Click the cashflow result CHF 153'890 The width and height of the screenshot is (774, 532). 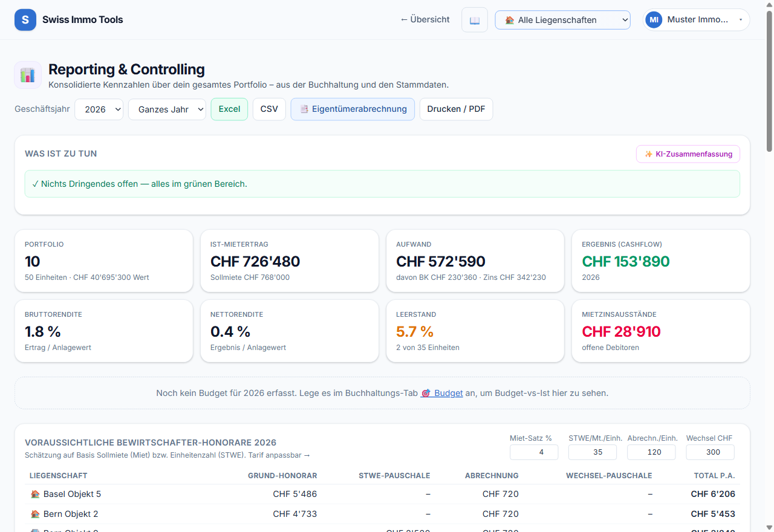(626, 262)
